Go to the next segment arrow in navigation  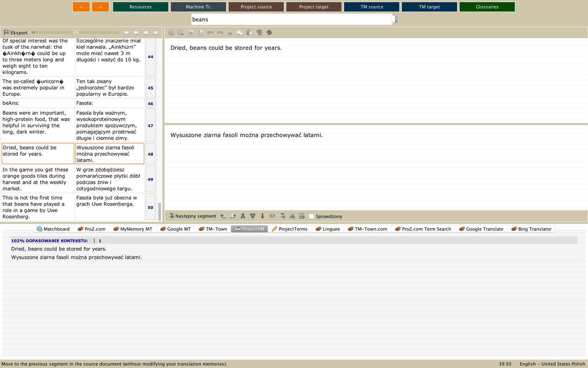coord(146,33)
